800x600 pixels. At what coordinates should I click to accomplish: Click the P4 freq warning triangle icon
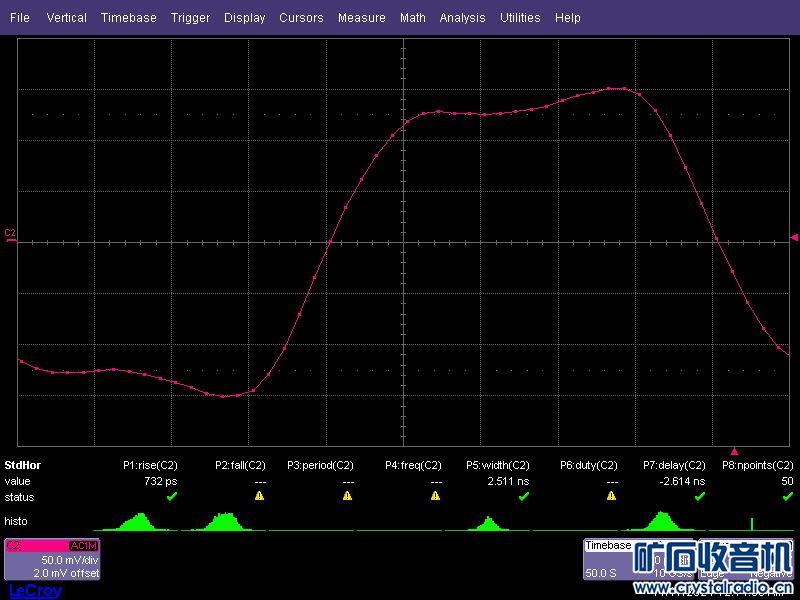tap(435, 496)
